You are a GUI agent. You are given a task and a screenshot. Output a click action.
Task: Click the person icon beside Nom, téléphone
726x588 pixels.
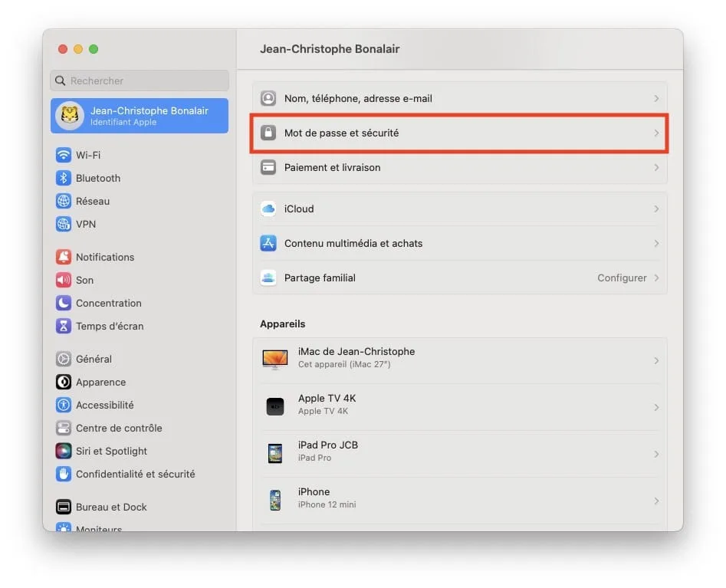click(268, 98)
